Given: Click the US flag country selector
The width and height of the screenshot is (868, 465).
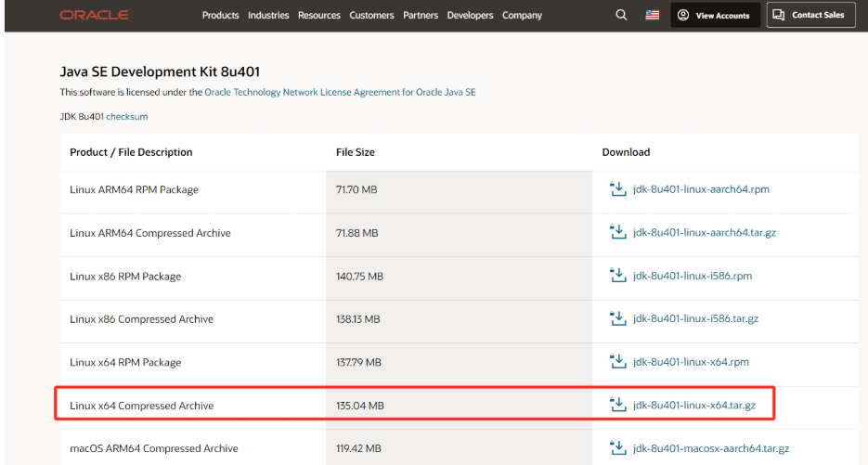Looking at the screenshot, I should click(652, 15).
